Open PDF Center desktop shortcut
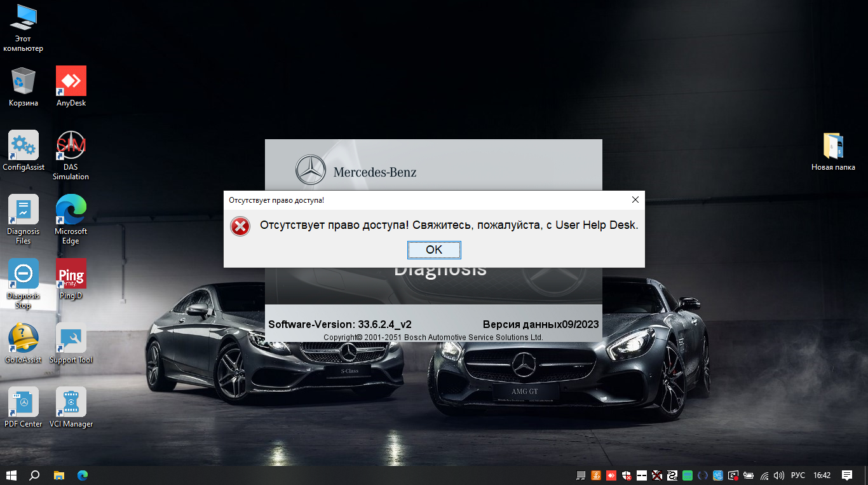 click(x=24, y=407)
